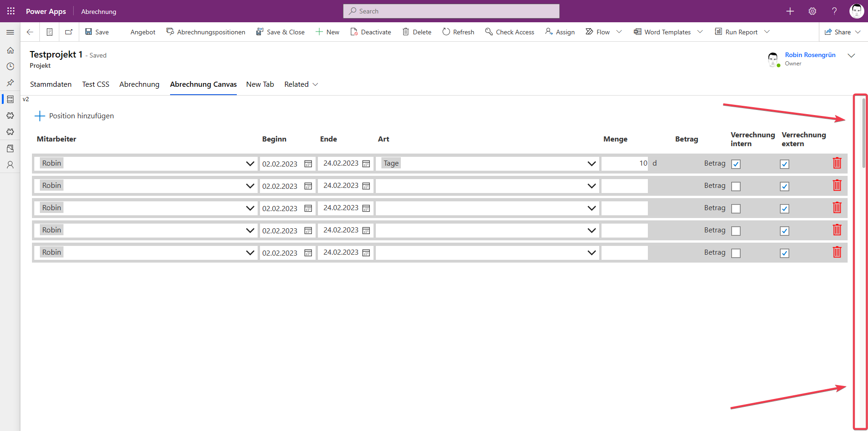
Task: Open record in new window icon
Action: coord(69,32)
